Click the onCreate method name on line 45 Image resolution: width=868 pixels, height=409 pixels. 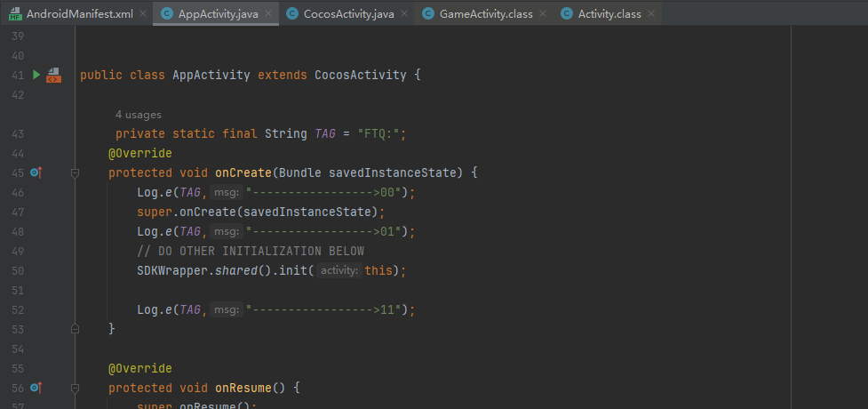coord(243,172)
